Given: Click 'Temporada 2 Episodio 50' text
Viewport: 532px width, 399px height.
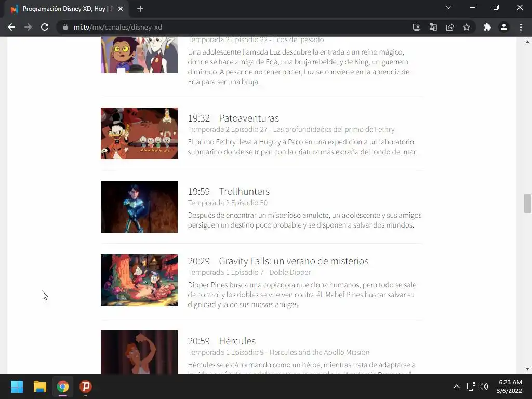Looking at the screenshot, I should coord(228,203).
